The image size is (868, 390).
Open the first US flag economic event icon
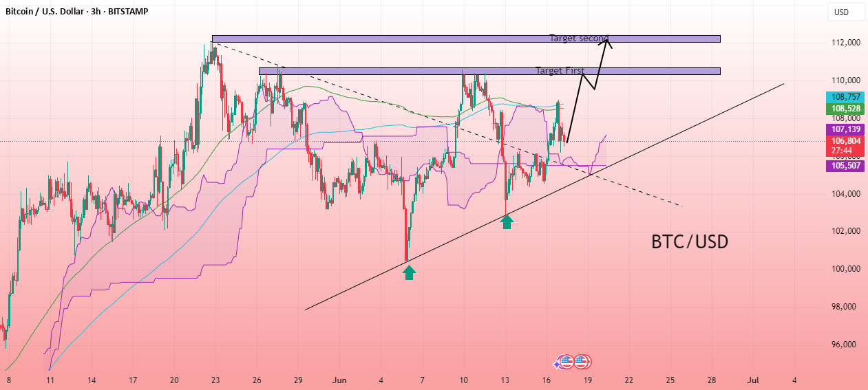point(567,362)
